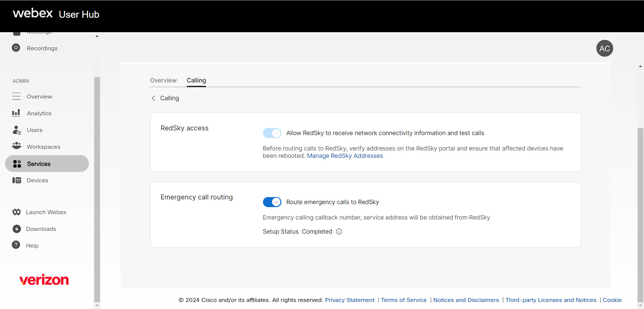
Task: Open the Privacy Statement link
Action: (x=350, y=300)
